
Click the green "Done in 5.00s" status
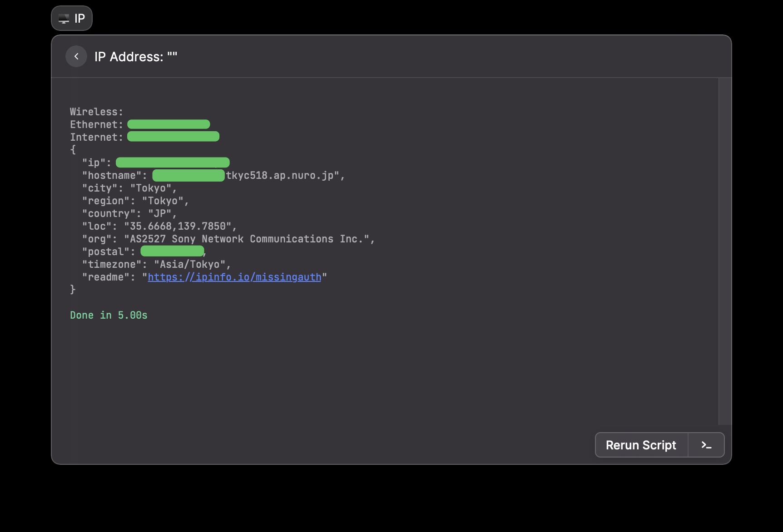[x=109, y=315]
